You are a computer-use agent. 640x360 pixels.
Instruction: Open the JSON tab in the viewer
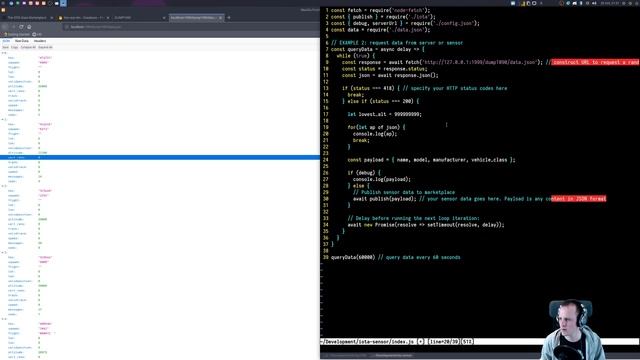click(6, 41)
